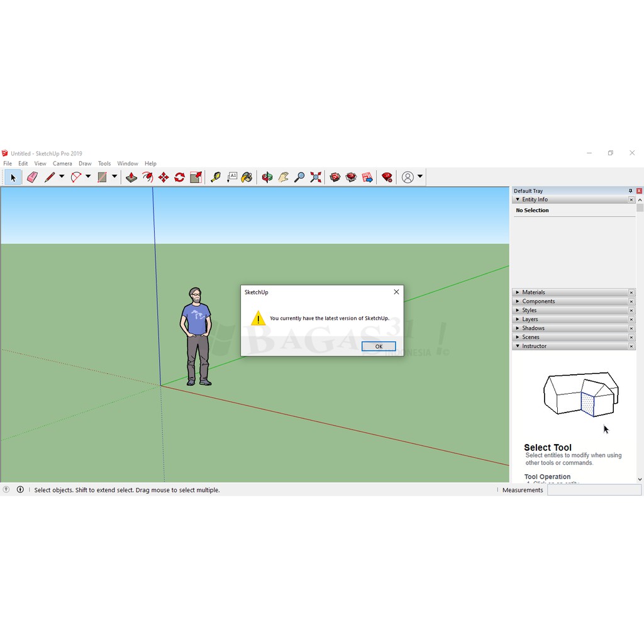
Task: Choose the Move tool
Action: (x=164, y=177)
